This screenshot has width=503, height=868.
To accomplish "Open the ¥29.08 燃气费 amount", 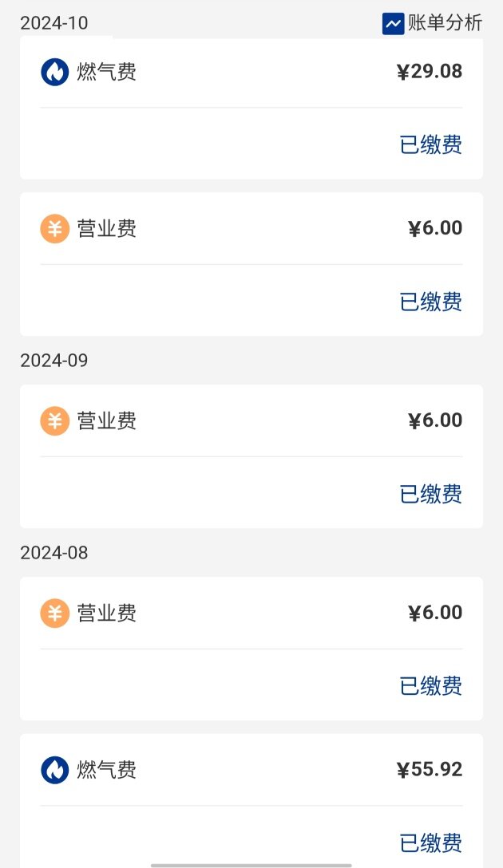I will [429, 72].
